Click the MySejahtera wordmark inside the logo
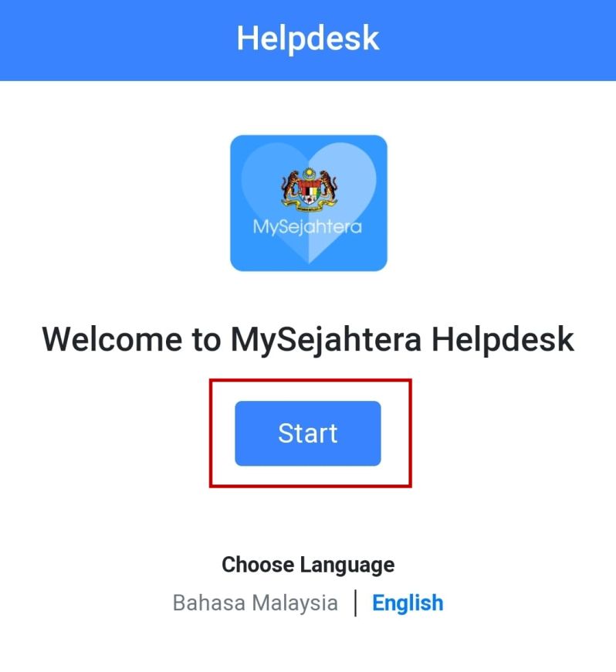Image resolution: width=616 pixels, height=672 pixels. [307, 227]
